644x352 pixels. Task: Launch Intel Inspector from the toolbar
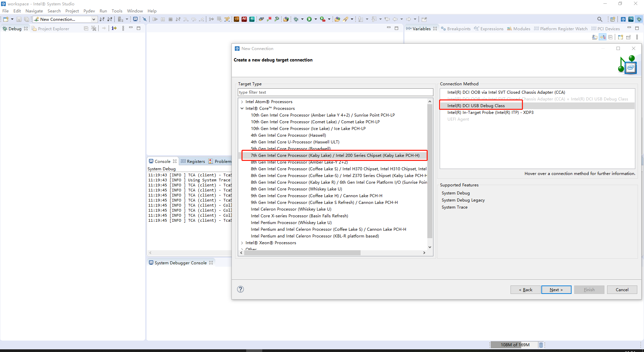click(x=252, y=19)
